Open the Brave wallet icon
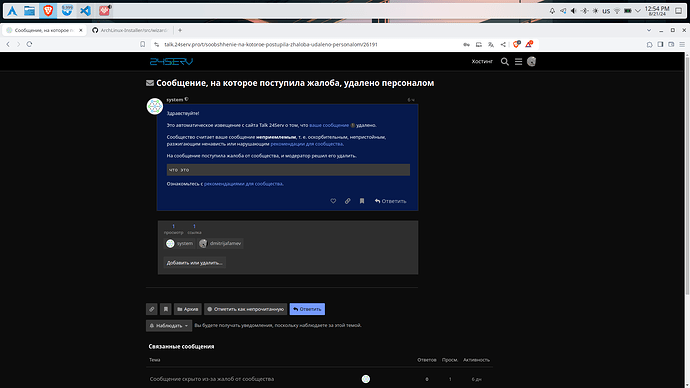 pos(671,44)
